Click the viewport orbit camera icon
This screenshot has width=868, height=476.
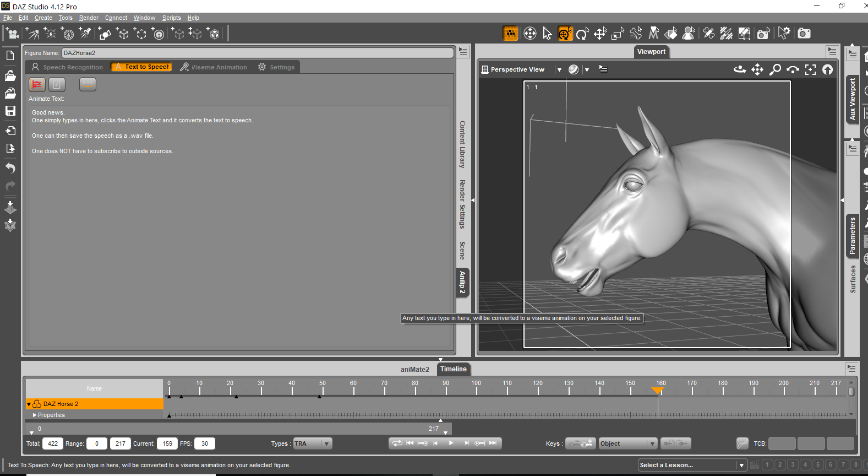[740, 69]
